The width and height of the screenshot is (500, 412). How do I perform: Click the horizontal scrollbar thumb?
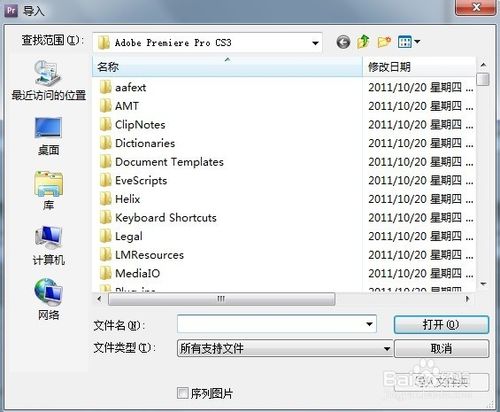click(222, 299)
